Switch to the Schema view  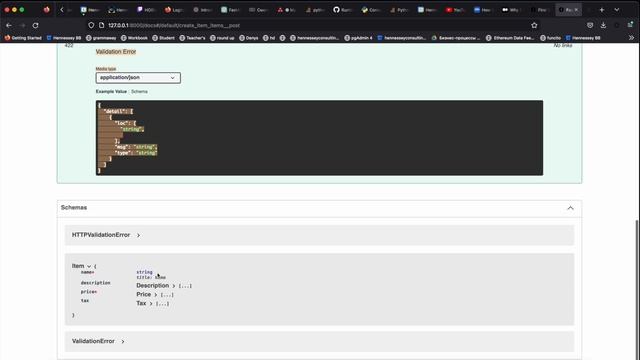(x=139, y=91)
